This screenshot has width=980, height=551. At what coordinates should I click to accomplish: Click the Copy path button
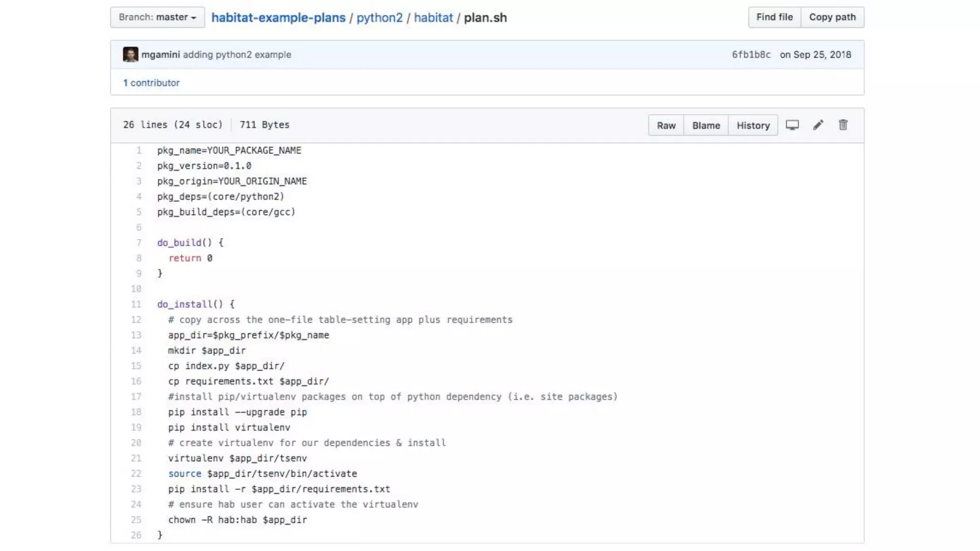click(x=832, y=17)
